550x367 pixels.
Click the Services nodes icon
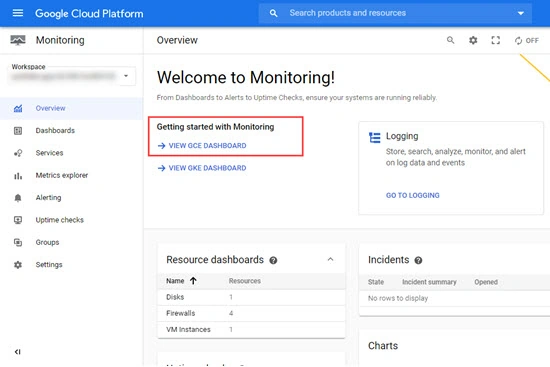18,153
